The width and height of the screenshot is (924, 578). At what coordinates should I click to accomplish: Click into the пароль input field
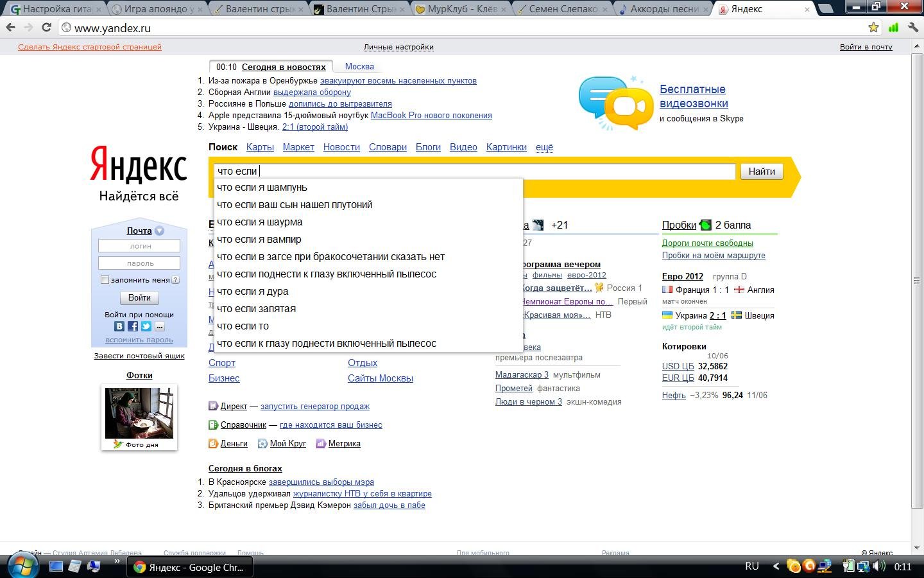click(139, 263)
